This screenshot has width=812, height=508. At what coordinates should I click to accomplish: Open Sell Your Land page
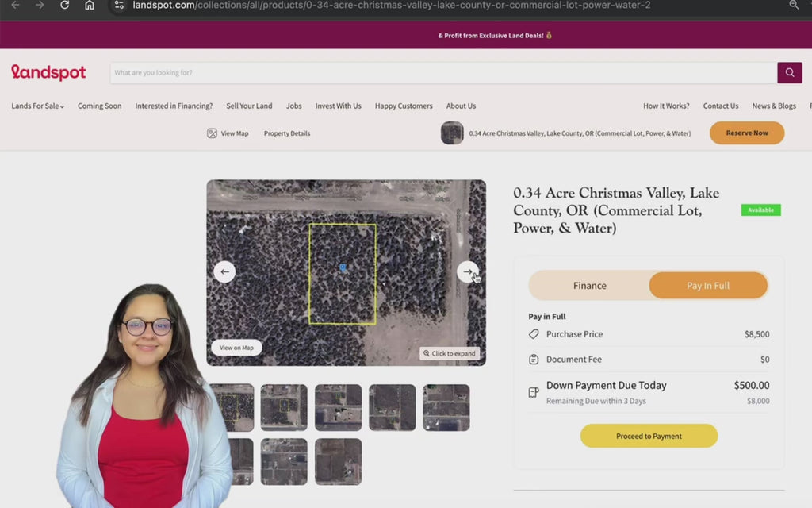(x=249, y=106)
